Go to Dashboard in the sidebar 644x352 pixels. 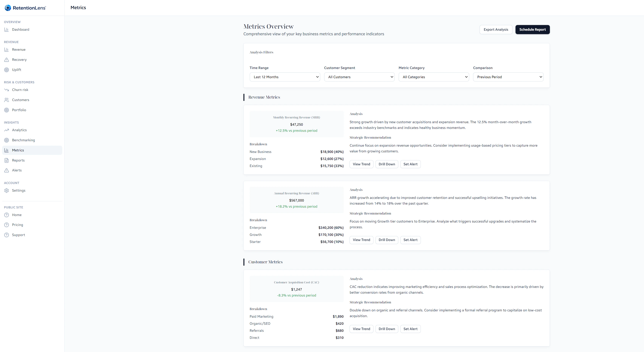(x=32, y=29)
